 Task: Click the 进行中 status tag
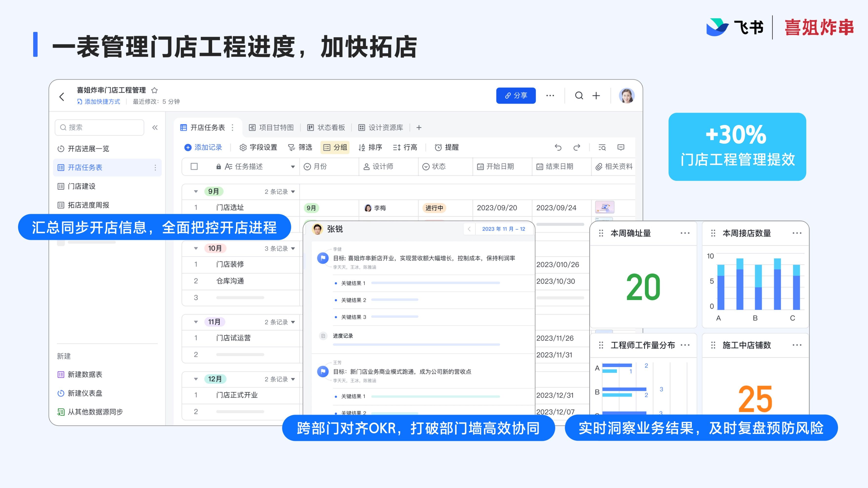434,208
